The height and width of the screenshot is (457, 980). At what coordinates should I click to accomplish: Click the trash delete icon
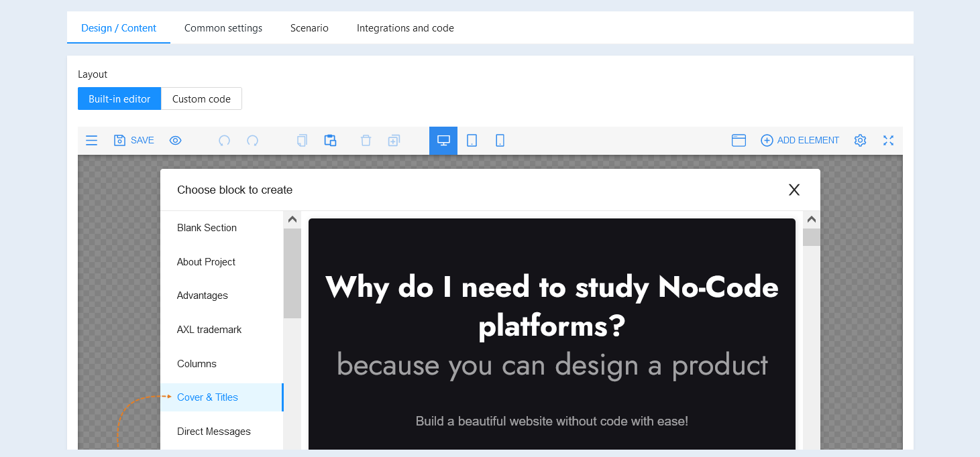tap(366, 141)
